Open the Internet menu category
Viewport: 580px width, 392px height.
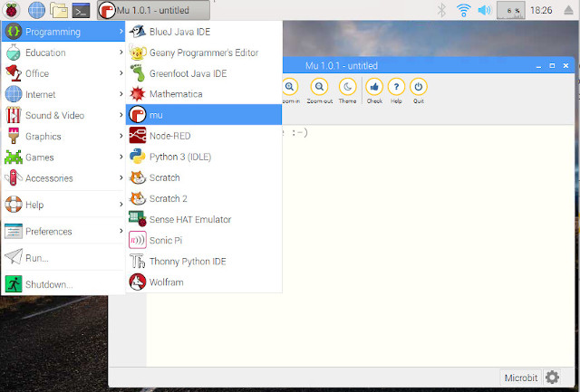point(63,94)
